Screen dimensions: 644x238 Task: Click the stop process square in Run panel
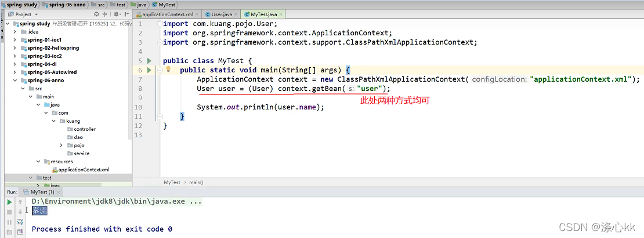tap(9, 212)
